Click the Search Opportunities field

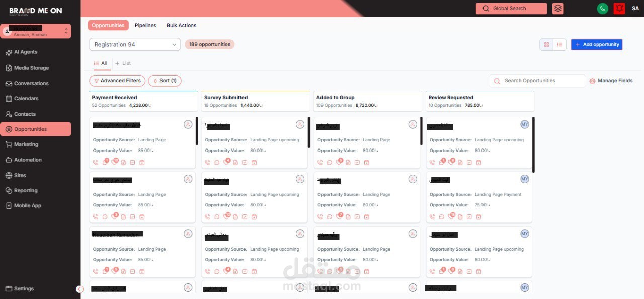click(537, 81)
